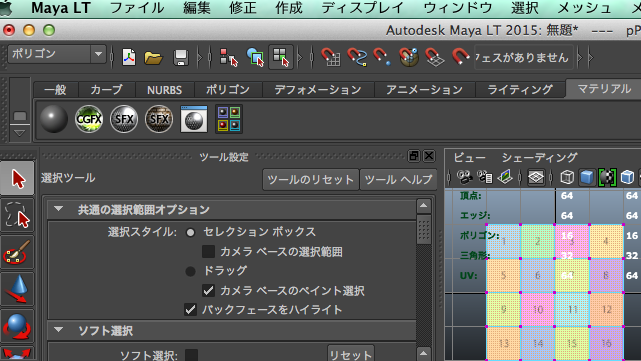The width and height of the screenshot is (641, 361).
Task: Open the four-color texture grid icon
Action: (229, 119)
